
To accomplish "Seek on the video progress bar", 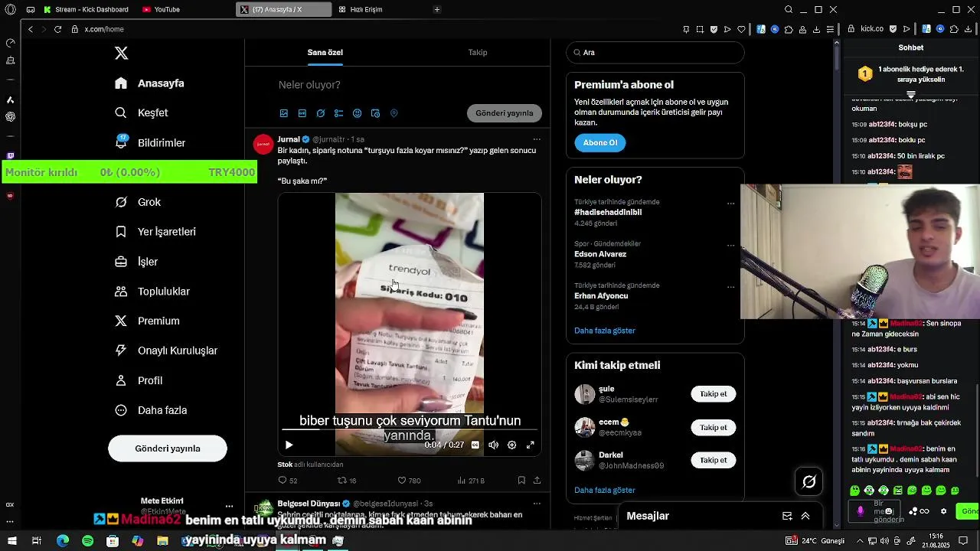I will click(x=410, y=429).
